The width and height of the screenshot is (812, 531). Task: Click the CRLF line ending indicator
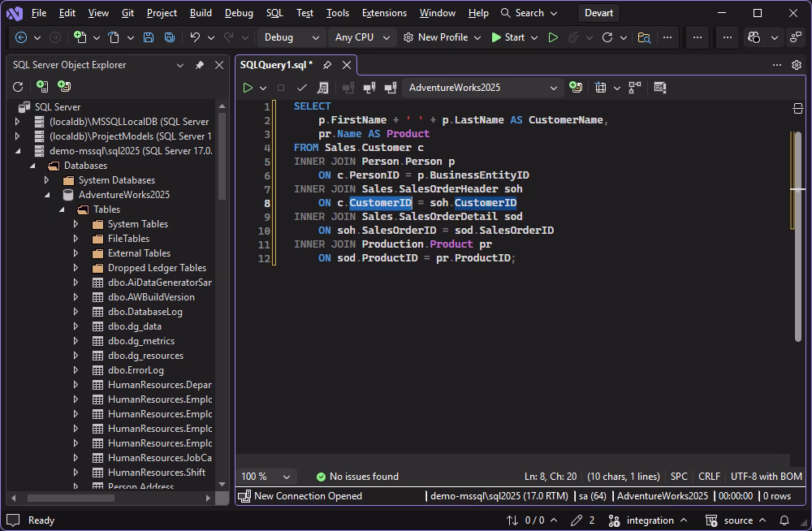pyautogui.click(x=709, y=476)
